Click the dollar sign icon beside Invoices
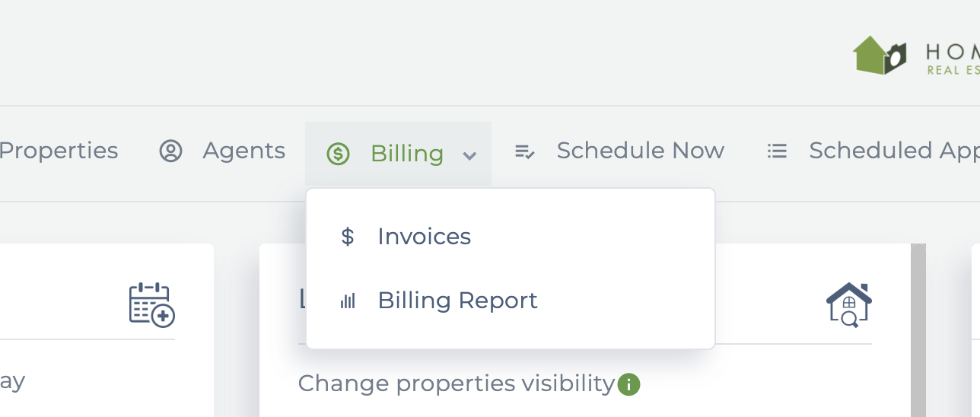The image size is (980, 417). tap(348, 237)
